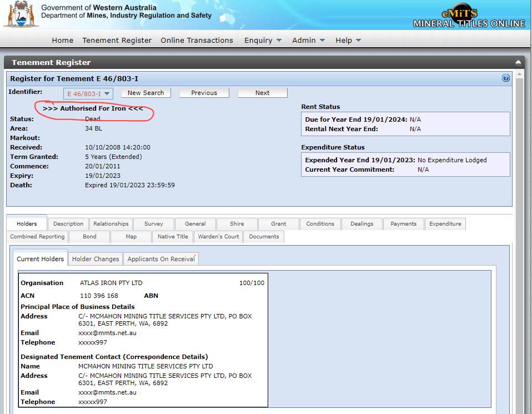Go to Home in navigation bar
The image size is (532, 414).
tap(62, 40)
